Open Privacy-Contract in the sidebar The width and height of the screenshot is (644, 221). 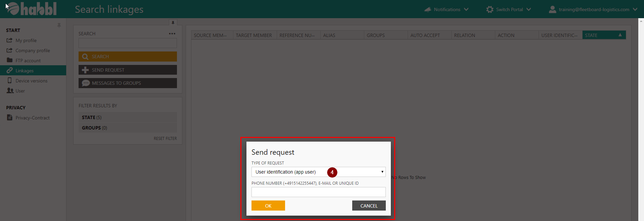[32, 118]
